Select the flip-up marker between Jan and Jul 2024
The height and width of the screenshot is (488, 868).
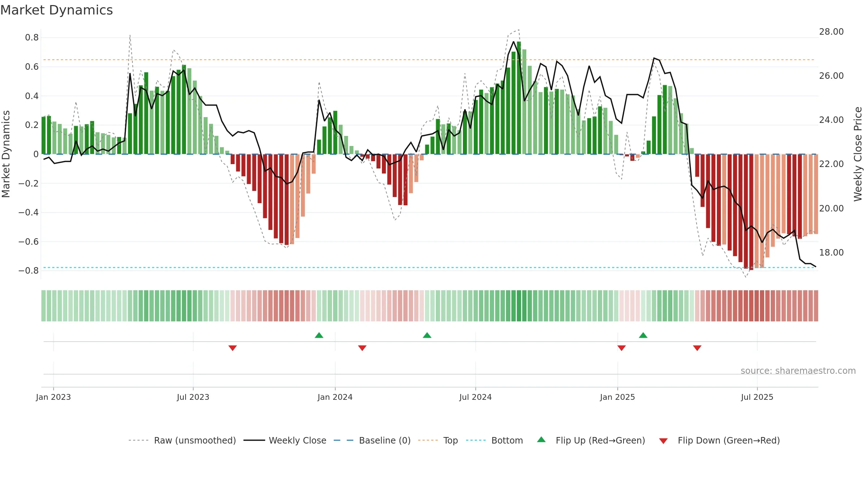coord(427,335)
